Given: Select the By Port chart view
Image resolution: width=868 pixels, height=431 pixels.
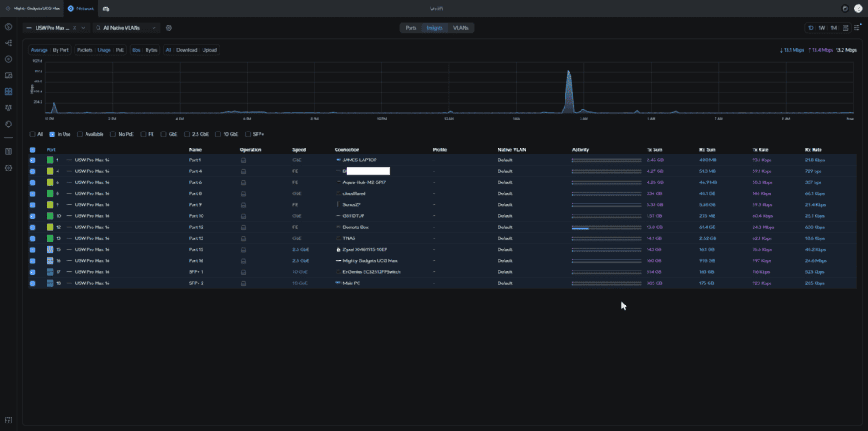Looking at the screenshot, I should [61, 50].
